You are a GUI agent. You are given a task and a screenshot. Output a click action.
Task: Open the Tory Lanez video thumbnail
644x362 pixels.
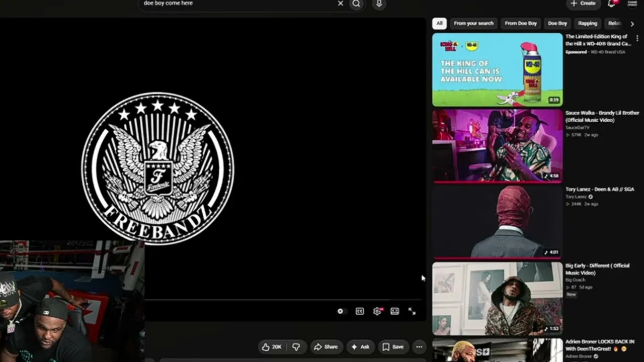tap(497, 222)
